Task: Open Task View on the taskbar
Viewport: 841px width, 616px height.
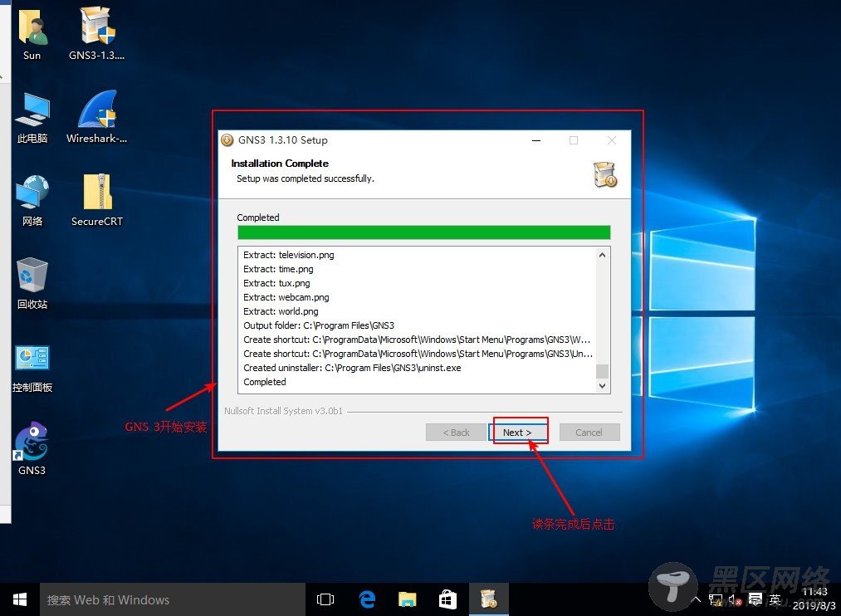Action: click(x=325, y=599)
